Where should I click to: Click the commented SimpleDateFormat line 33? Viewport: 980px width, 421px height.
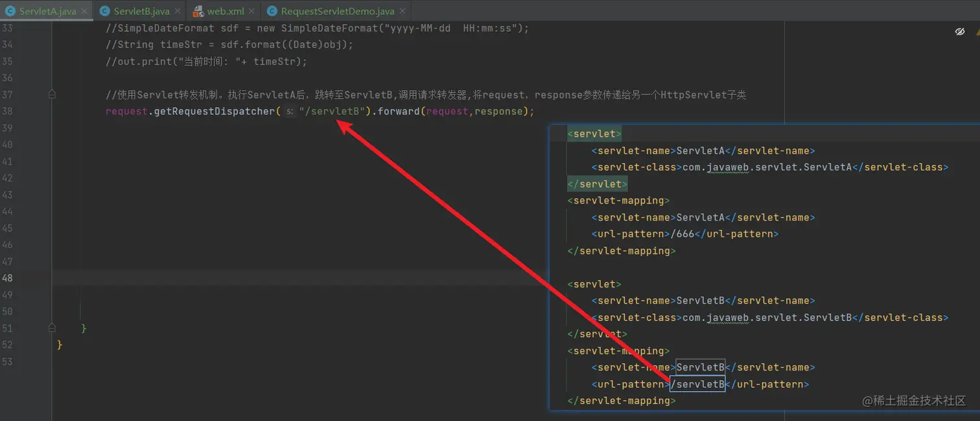(x=318, y=28)
